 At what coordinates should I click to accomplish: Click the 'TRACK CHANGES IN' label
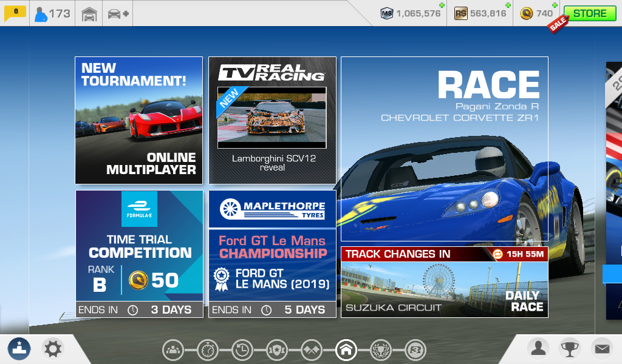coord(398,254)
